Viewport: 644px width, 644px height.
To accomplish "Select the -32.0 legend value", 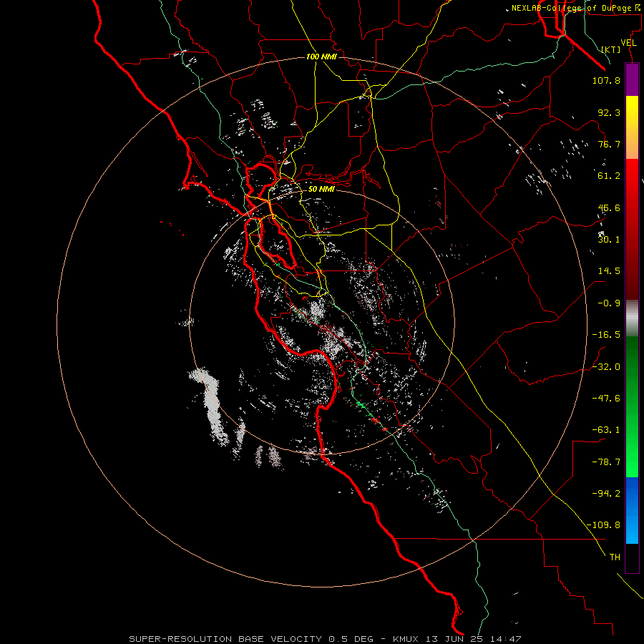I will pos(606,367).
